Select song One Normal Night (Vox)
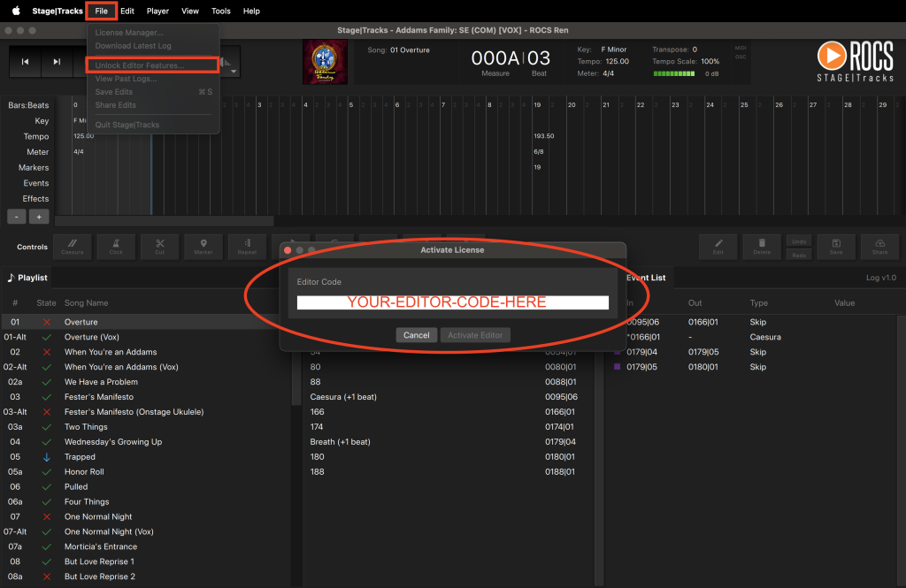Viewport: 906px width, 588px height. coord(148,531)
